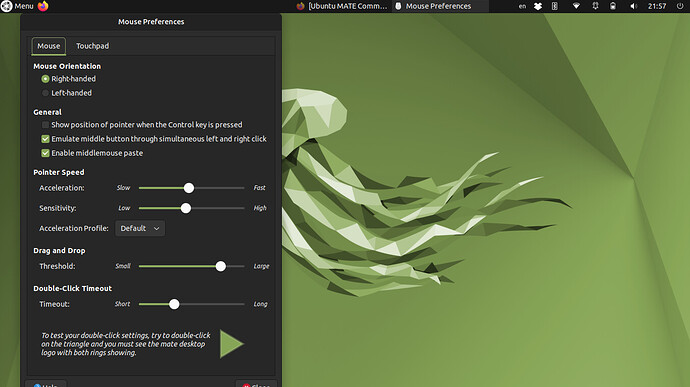Switch to Ubuntu MATE Community window in taskbar
This screenshot has height=387, width=690.
[x=342, y=6]
